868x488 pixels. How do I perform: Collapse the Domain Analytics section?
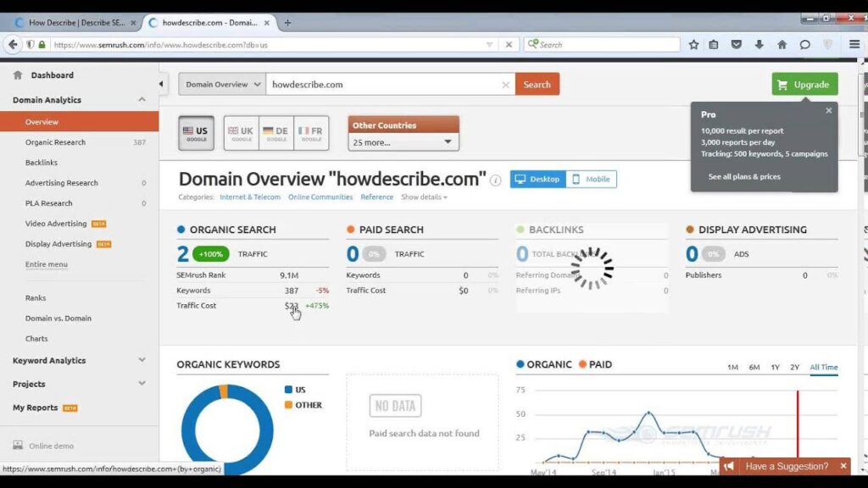142,100
